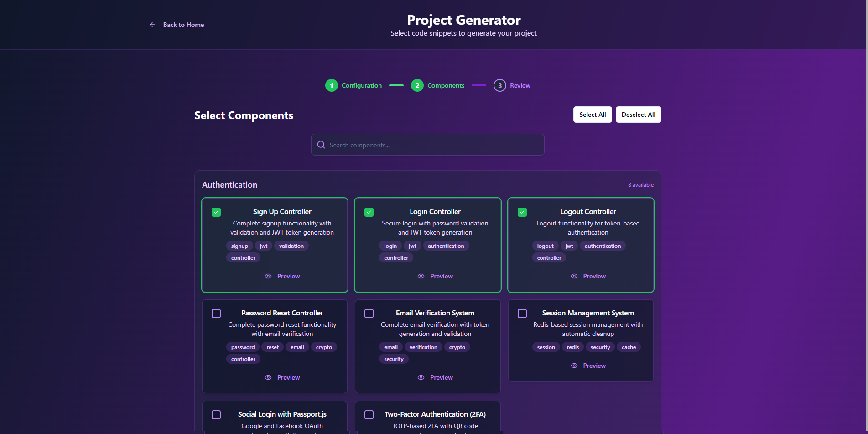Click the eye icon in the Login Controller card

coord(421,276)
